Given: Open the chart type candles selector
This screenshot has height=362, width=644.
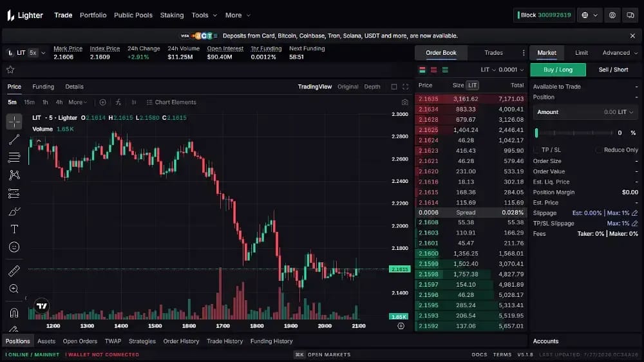Looking at the screenshot, I should pos(134,102).
